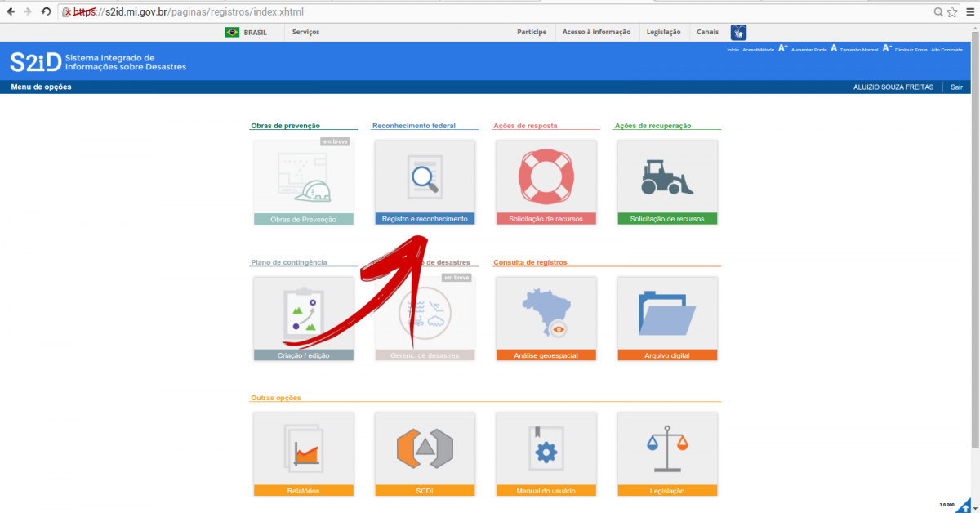This screenshot has height=513, width=980.
Task: Open Registro e reconhecimento tile
Action: pyautogui.click(x=425, y=181)
